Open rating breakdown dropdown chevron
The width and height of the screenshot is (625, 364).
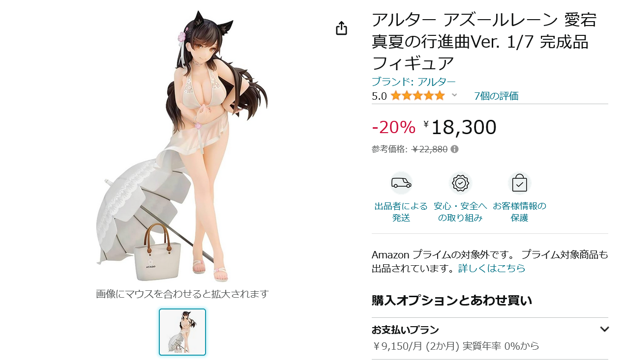pos(454,95)
